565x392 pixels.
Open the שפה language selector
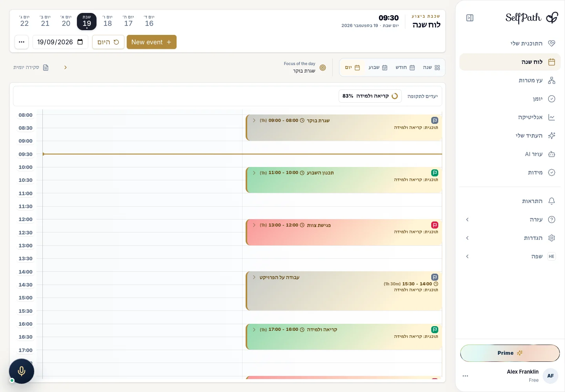pos(510,256)
